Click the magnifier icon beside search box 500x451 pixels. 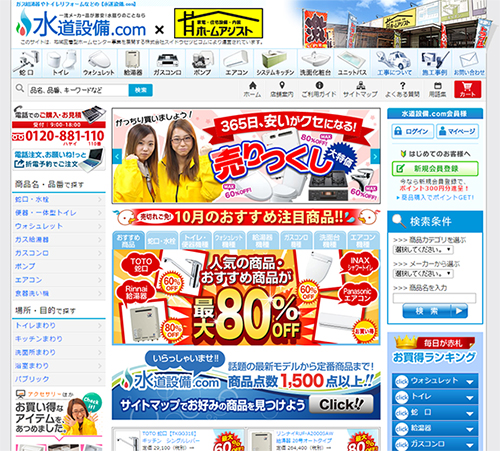click(20, 88)
